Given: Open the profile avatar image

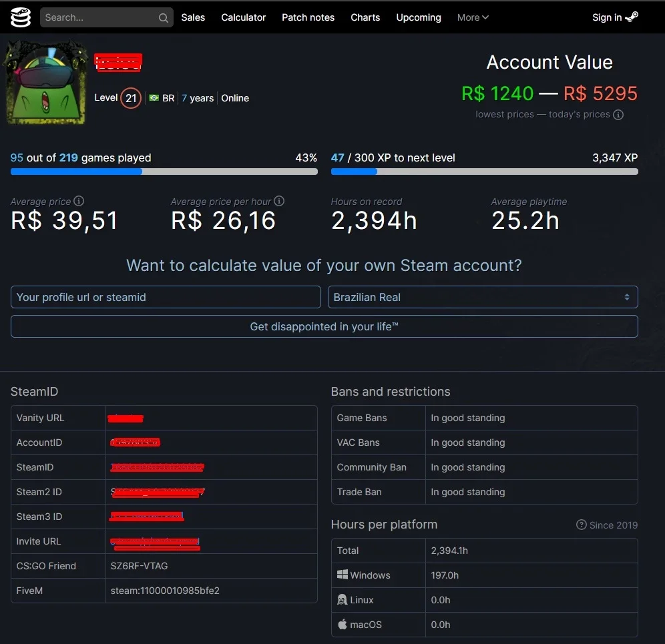Looking at the screenshot, I should tap(46, 82).
